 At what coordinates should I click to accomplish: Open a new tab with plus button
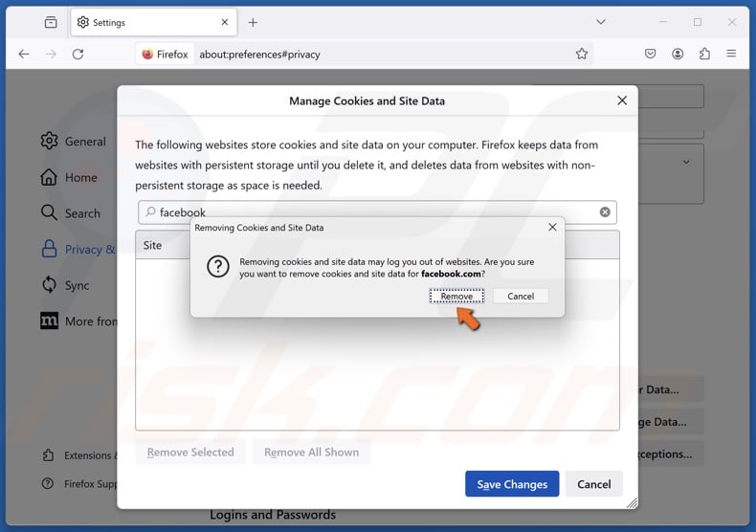pos(253,22)
